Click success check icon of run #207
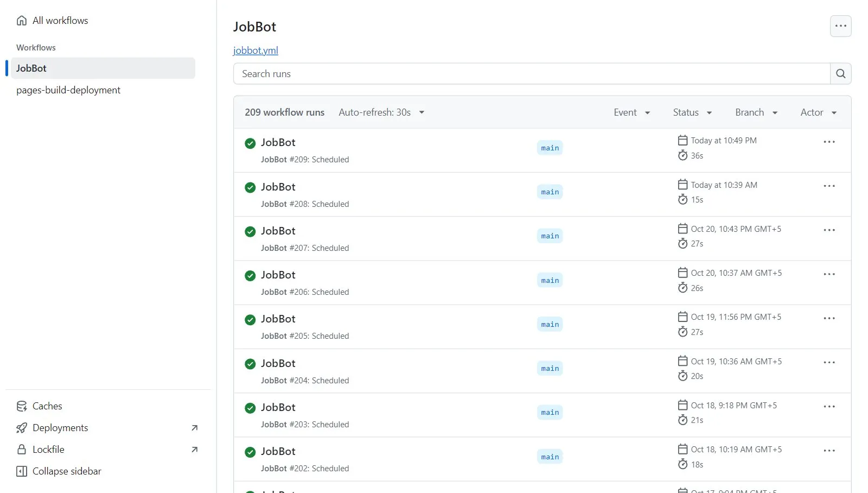The width and height of the screenshot is (868, 493). click(250, 232)
